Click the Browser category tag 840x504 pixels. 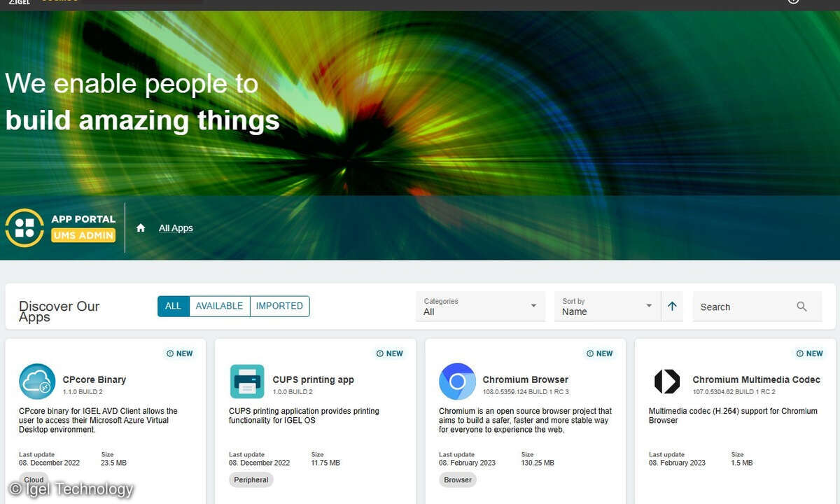coord(458,480)
